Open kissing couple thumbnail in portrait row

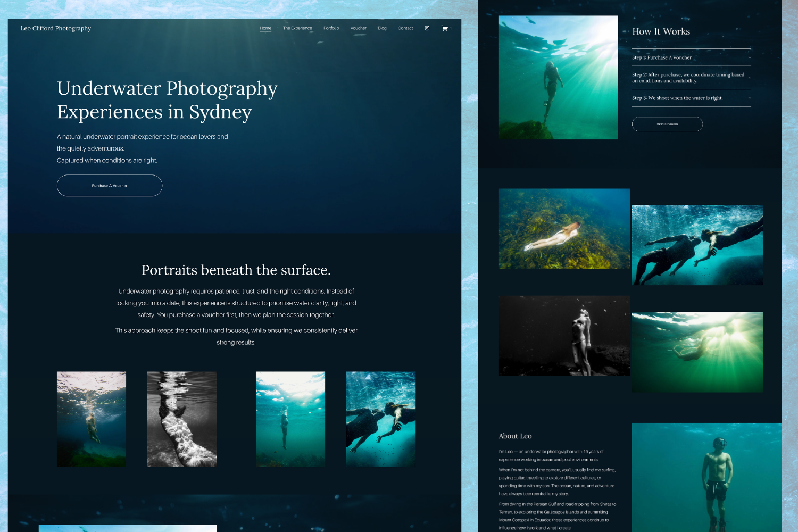point(381,419)
